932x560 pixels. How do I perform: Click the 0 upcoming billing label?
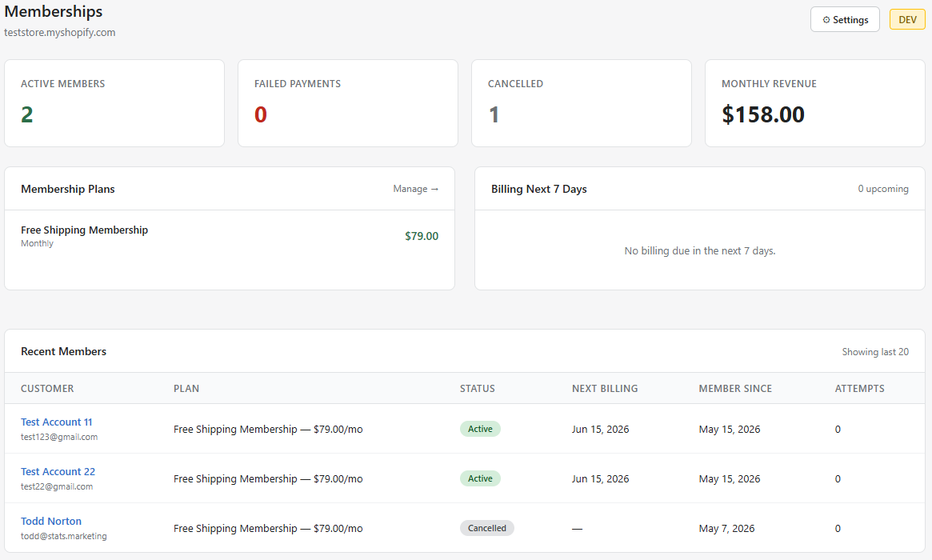pyautogui.click(x=882, y=189)
